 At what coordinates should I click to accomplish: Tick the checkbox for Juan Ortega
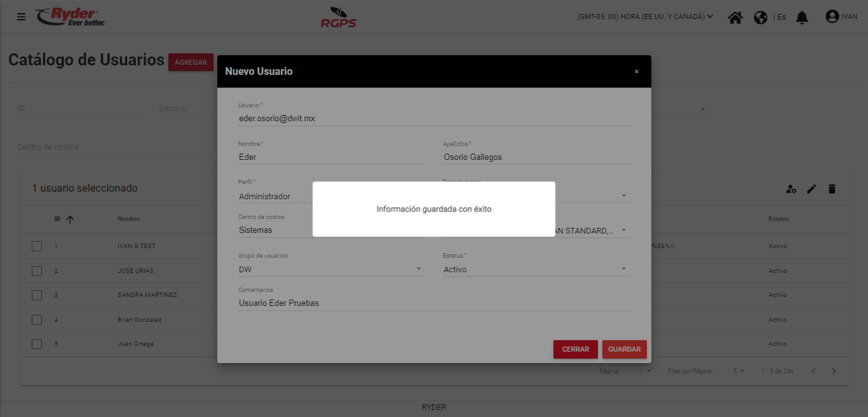(37, 344)
